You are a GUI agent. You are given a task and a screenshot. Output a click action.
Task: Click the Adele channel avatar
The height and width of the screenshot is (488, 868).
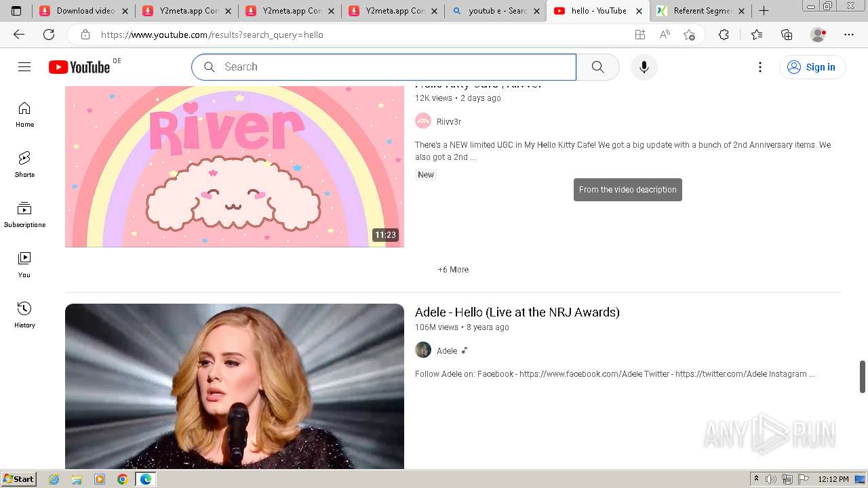pyautogui.click(x=423, y=350)
